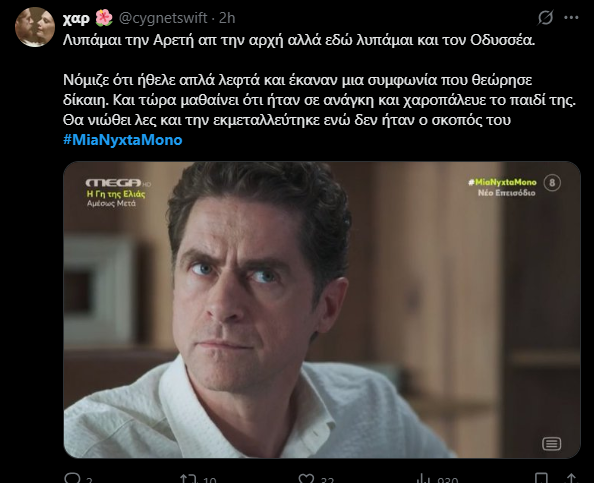The image size is (594, 483).
Task: Click the repost arrows icon
Action: coord(188,478)
